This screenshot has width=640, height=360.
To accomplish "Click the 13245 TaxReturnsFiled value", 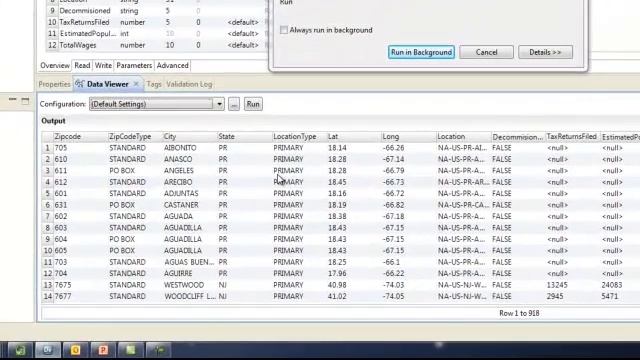I will [557, 285].
